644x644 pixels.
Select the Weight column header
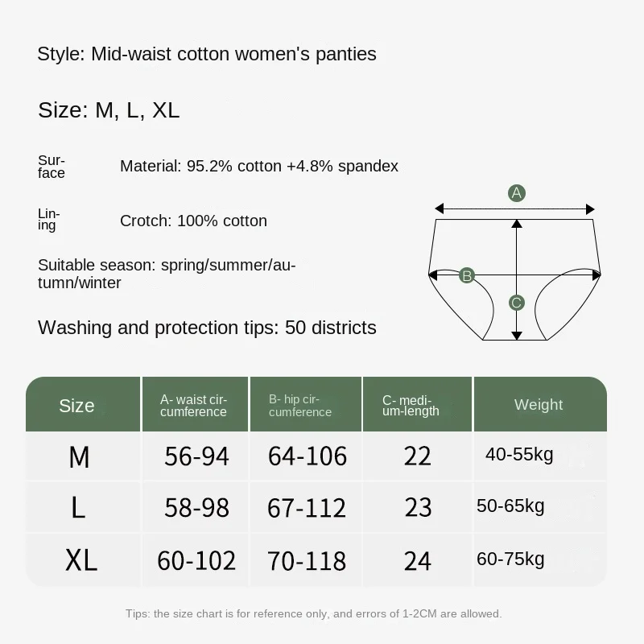pos(540,404)
